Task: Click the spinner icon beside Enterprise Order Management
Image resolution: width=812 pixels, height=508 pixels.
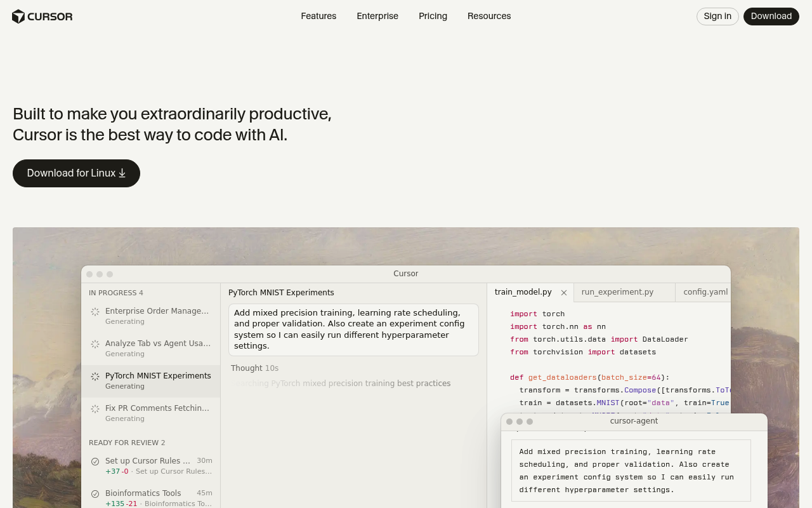Action: point(95,312)
